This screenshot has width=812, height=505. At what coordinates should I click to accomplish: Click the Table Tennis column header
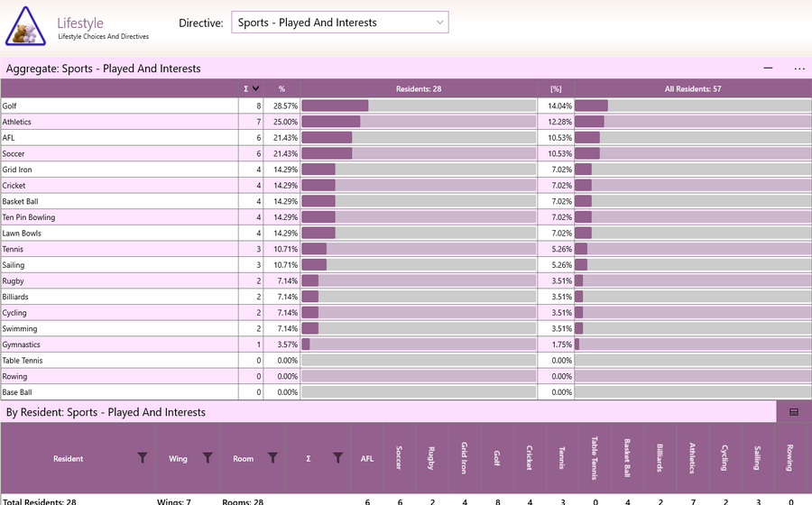(595, 458)
